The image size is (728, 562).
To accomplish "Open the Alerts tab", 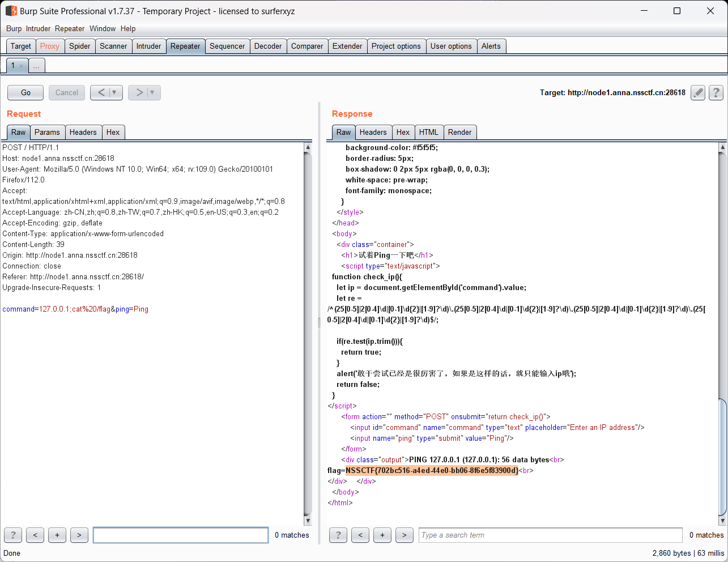I will 491,46.
